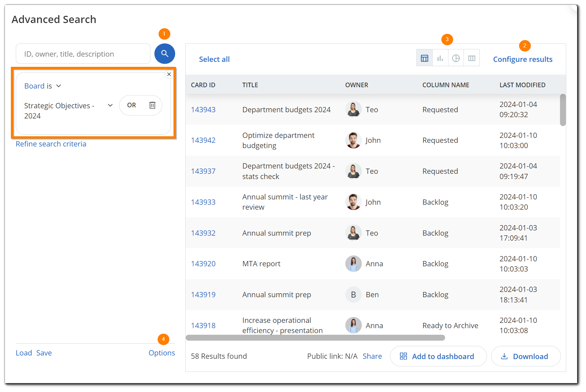
Task: Select all search results
Action: (214, 59)
